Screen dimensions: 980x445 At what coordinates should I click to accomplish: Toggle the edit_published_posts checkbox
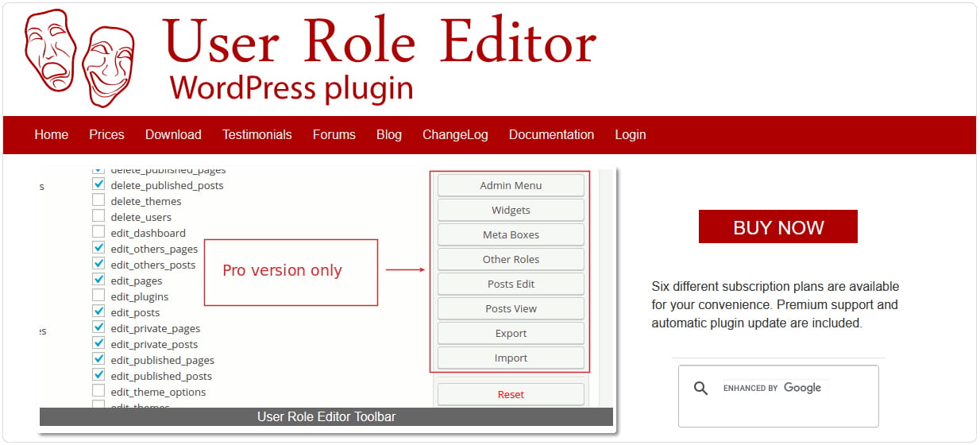[x=98, y=375]
